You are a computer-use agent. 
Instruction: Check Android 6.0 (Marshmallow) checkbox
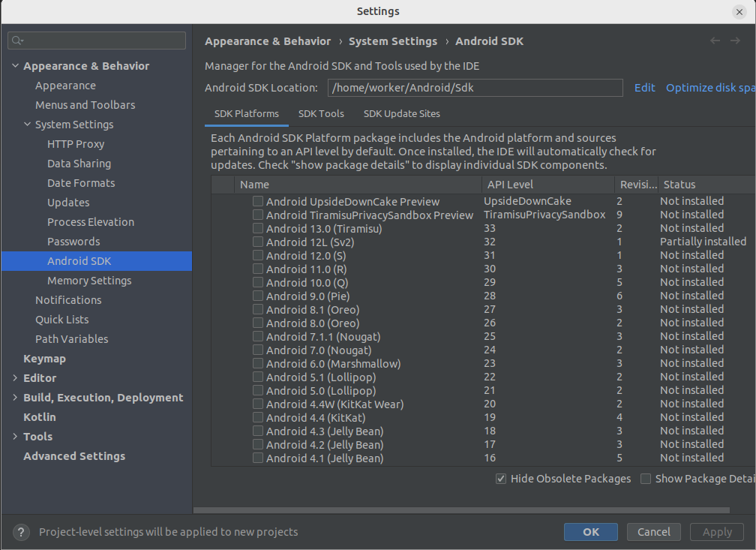[x=258, y=363]
